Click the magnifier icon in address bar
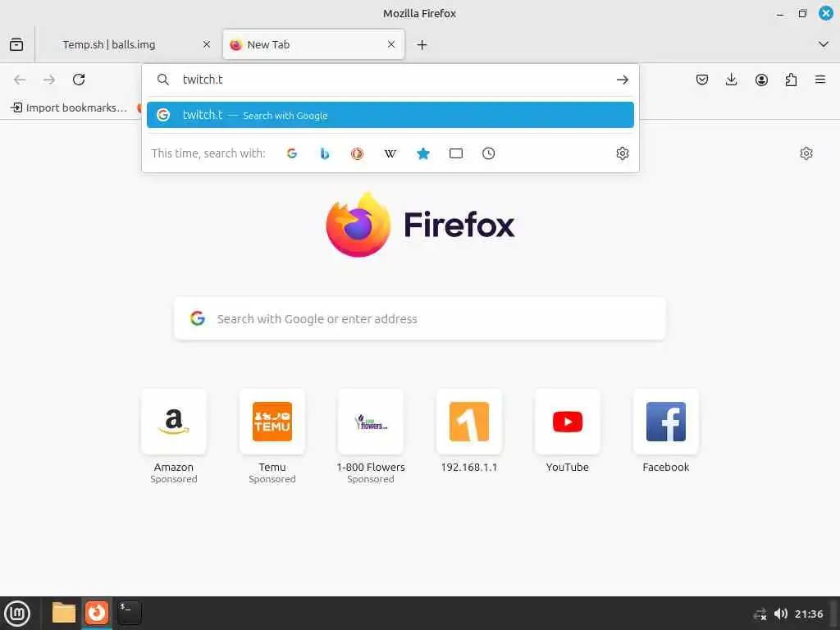 [163, 80]
